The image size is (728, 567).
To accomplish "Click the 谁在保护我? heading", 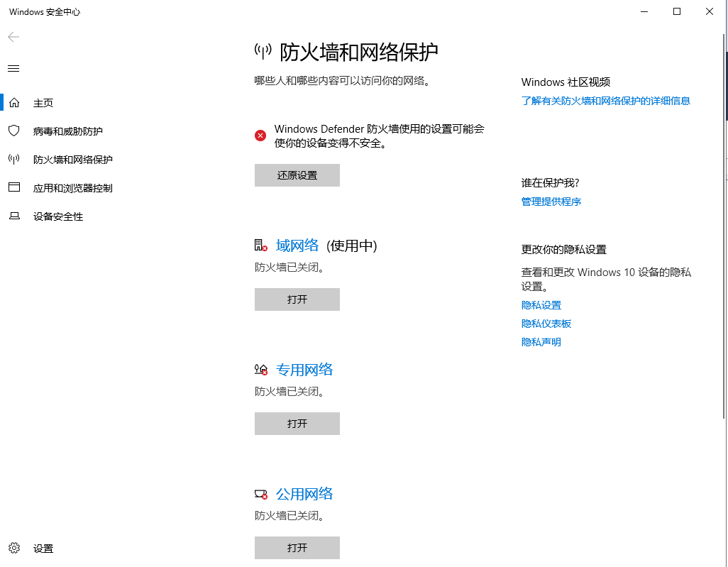I will pos(550,183).
